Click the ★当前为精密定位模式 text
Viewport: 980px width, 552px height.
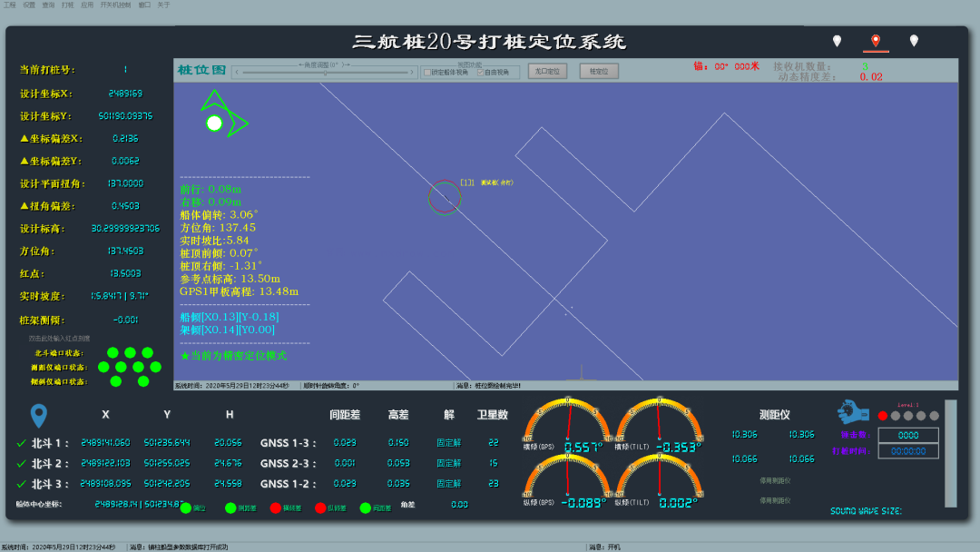click(x=233, y=356)
